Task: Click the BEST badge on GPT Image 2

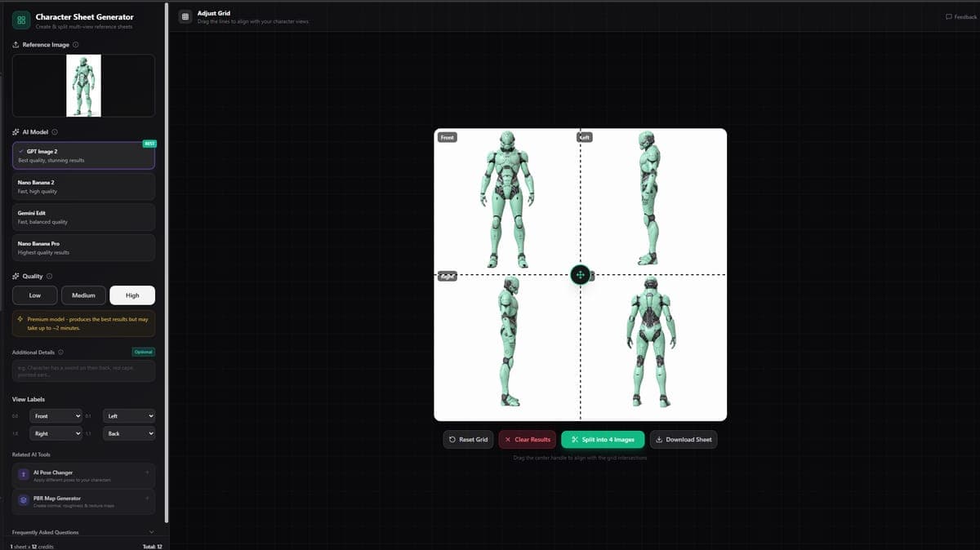Action: point(149,144)
